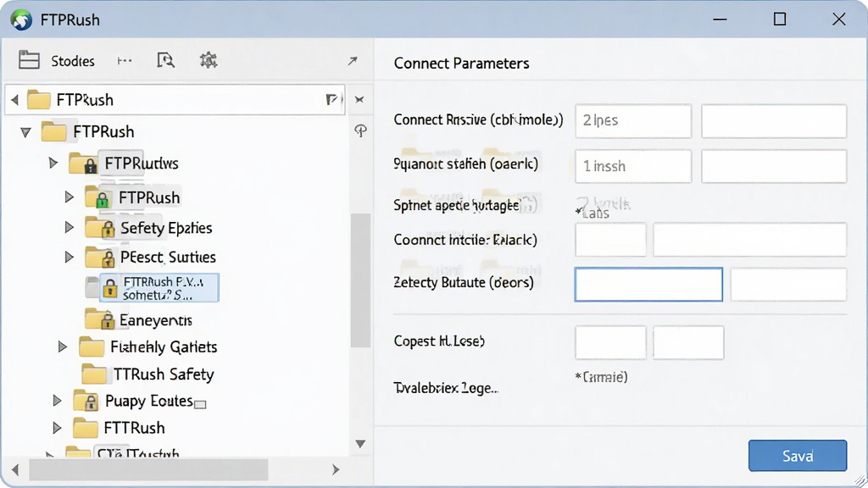Click the FTPRush app logo in titlebar
Viewport: 868px width, 488px height.
pos(21,20)
